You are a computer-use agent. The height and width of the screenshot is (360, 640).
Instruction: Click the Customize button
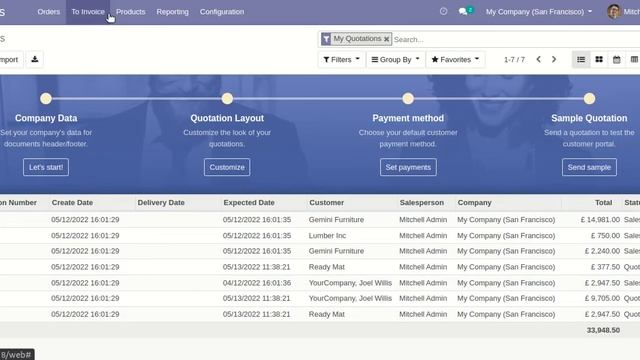tap(227, 167)
